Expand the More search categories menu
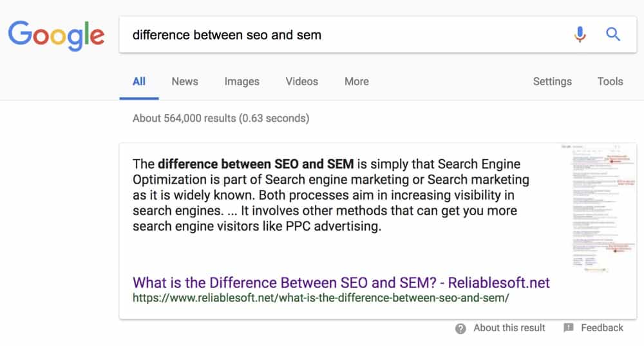This screenshot has height=346, width=644. pyautogui.click(x=357, y=82)
